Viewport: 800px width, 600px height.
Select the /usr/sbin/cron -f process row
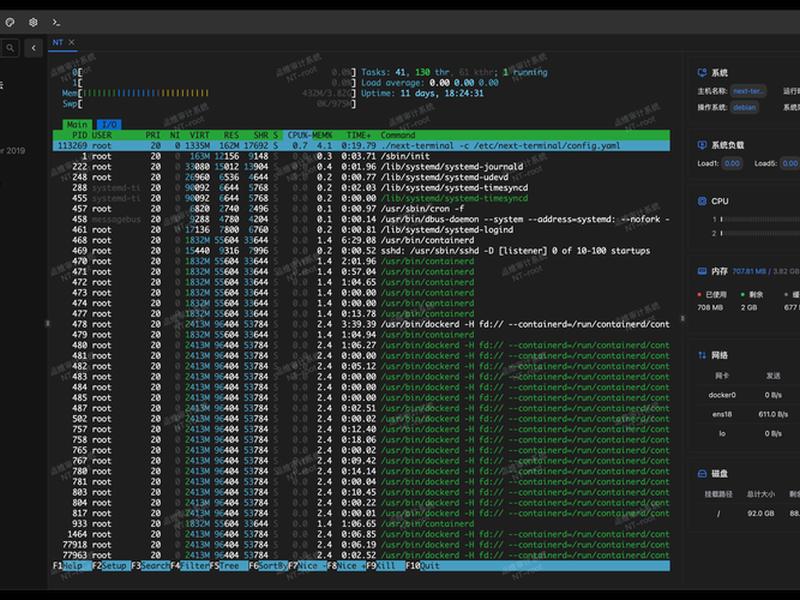pyautogui.click(x=361, y=209)
